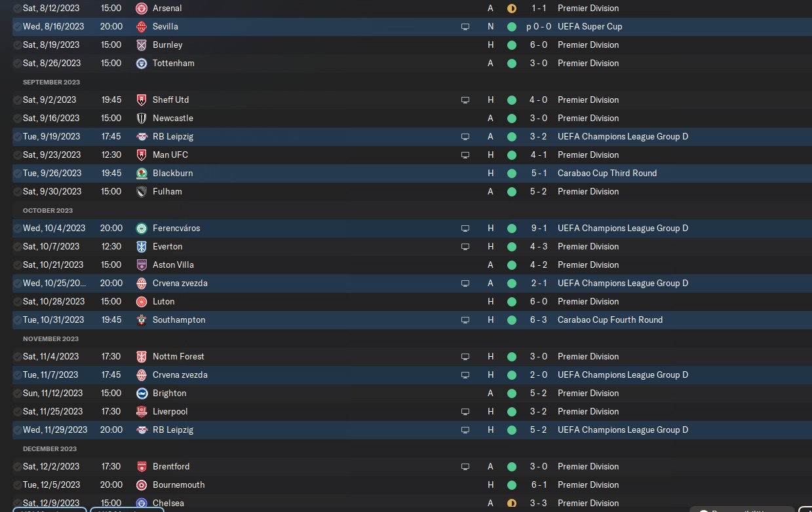The image size is (812, 512).
Task: Open the 9 - 1 Ferencváros result
Action: pos(537,229)
